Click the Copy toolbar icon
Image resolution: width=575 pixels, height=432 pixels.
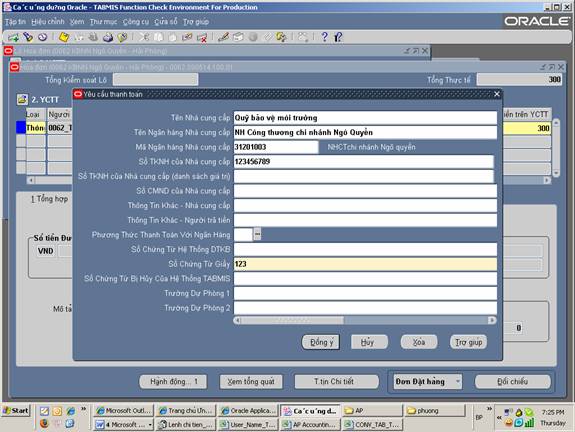click(158, 37)
